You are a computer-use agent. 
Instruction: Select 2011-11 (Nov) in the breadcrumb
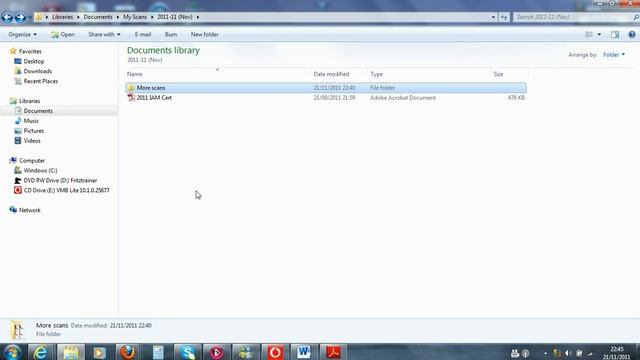(x=175, y=17)
